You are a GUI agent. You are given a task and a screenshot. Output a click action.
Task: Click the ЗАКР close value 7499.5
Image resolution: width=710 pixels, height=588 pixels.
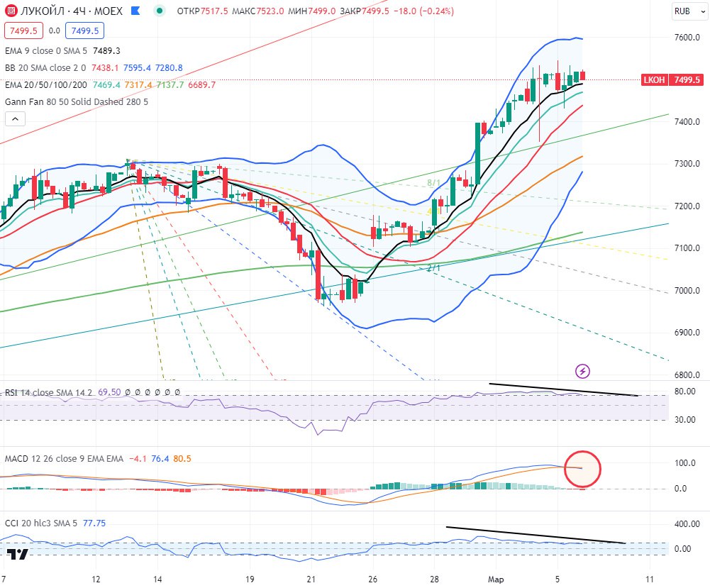coord(375,11)
